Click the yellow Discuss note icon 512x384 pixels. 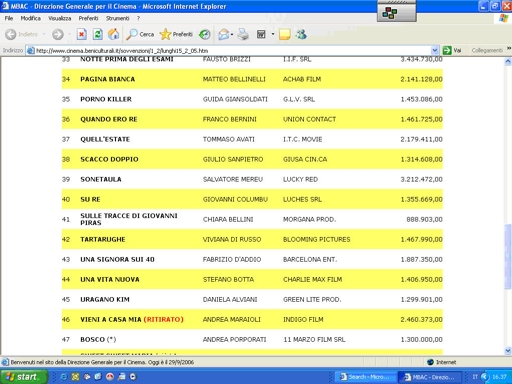tap(285, 34)
